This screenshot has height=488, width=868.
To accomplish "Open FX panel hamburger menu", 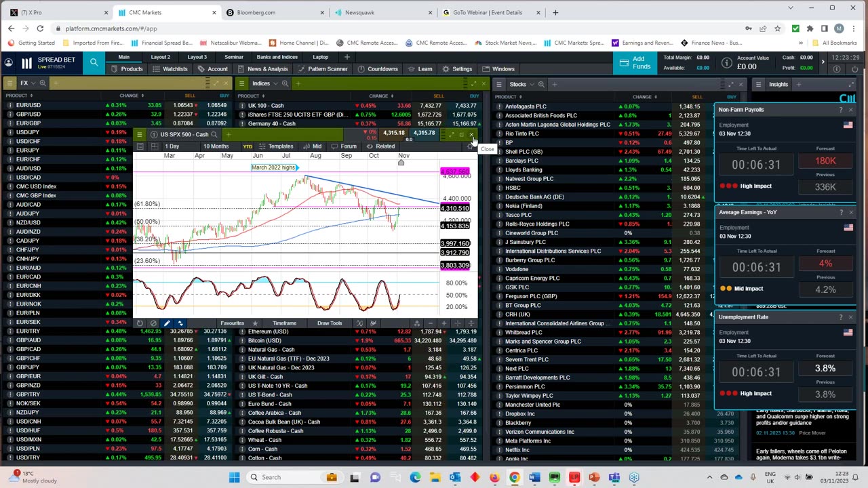I will [9, 83].
